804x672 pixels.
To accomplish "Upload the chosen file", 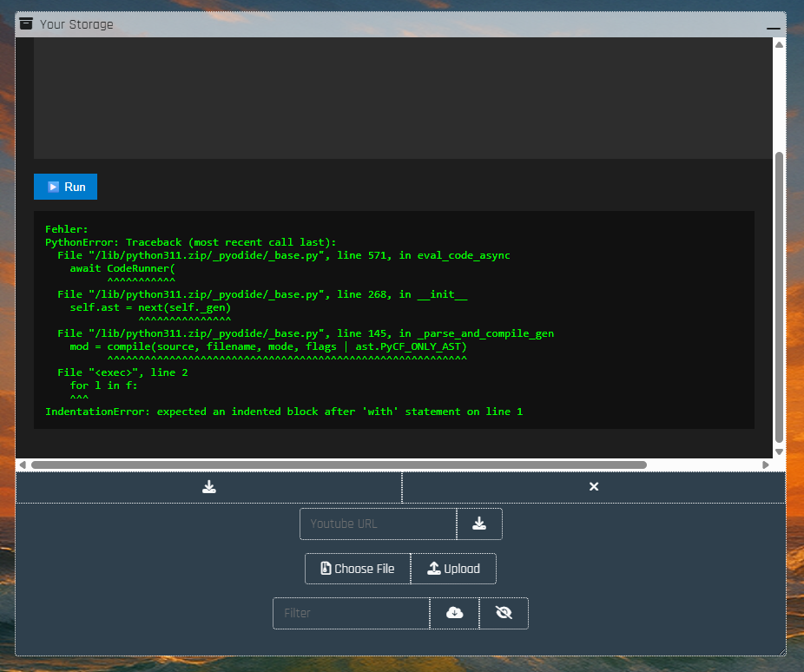I will click(x=453, y=569).
